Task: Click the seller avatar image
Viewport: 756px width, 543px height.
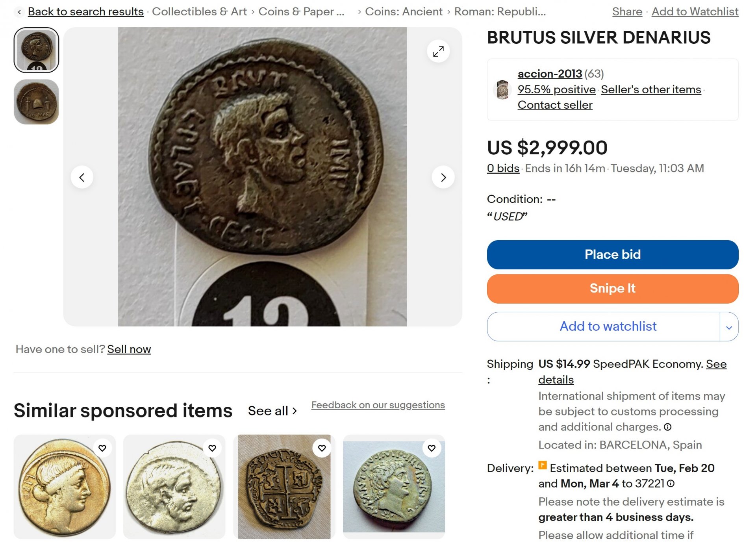Action: click(502, 89)
